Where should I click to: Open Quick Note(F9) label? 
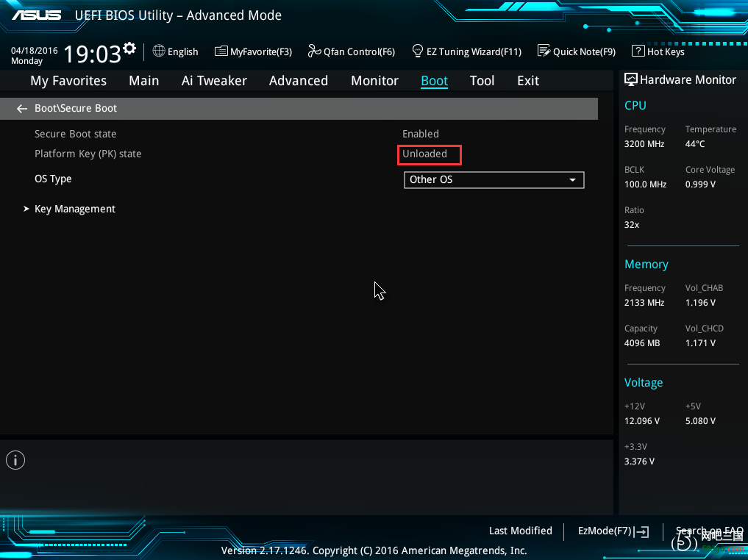[585, 51]
